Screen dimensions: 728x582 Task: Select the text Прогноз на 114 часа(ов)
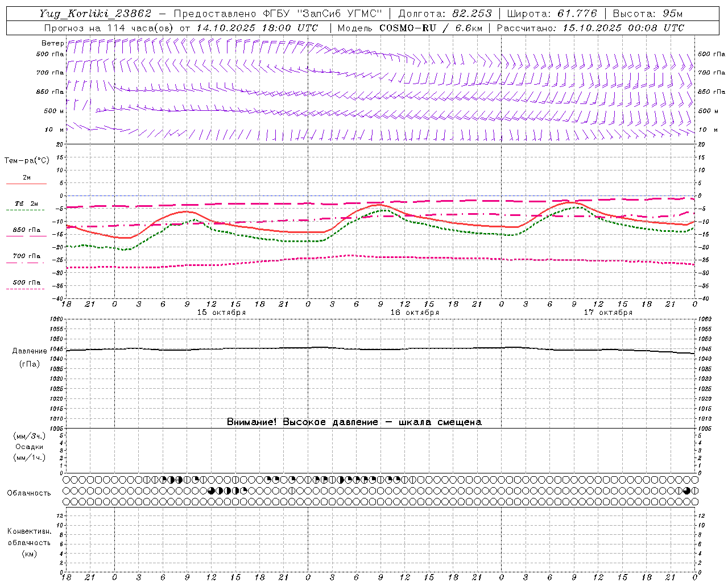coord(110,28)
